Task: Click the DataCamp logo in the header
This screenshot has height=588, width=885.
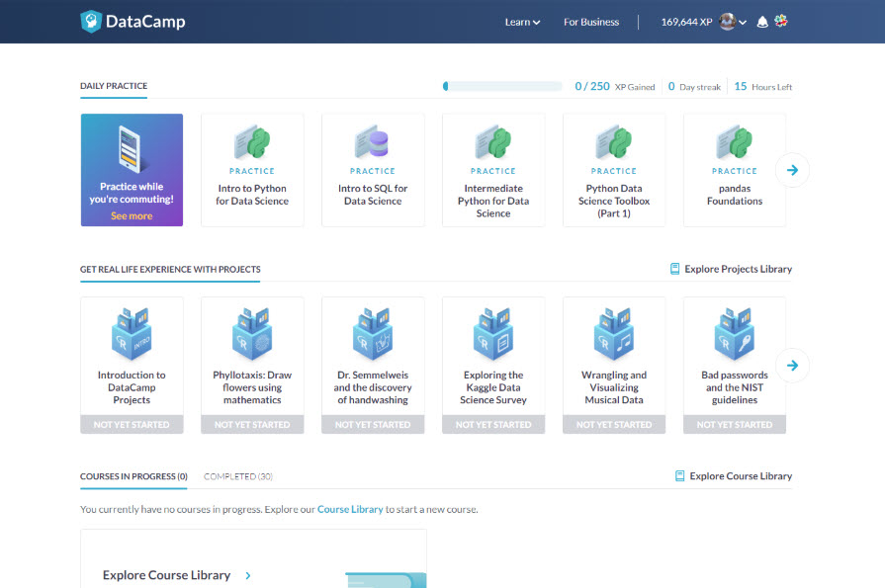Action: 133,21
